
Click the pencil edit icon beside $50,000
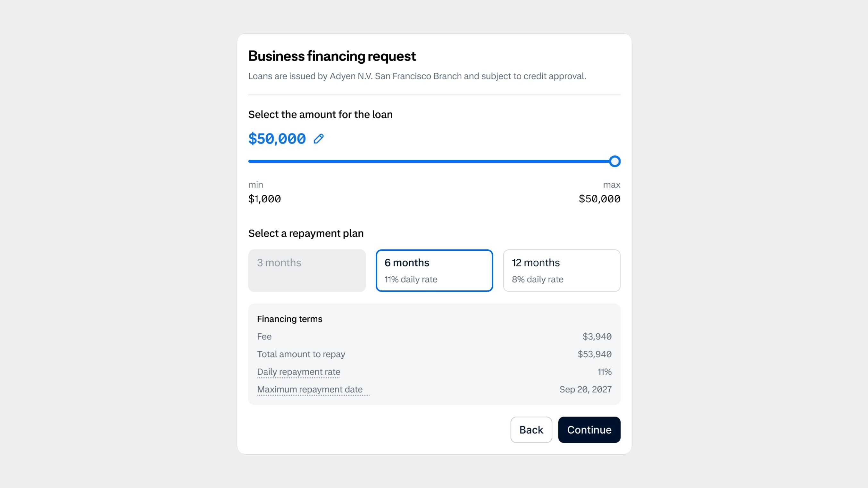coord(318,139)
